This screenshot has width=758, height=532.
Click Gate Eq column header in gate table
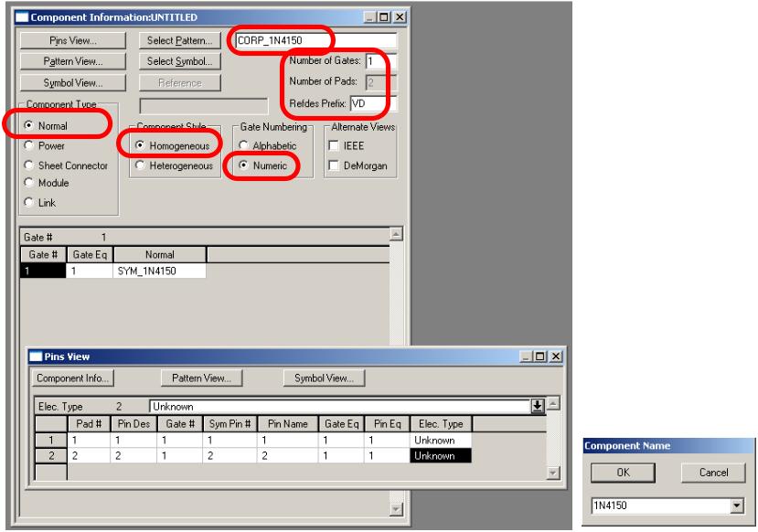point(90,255)
